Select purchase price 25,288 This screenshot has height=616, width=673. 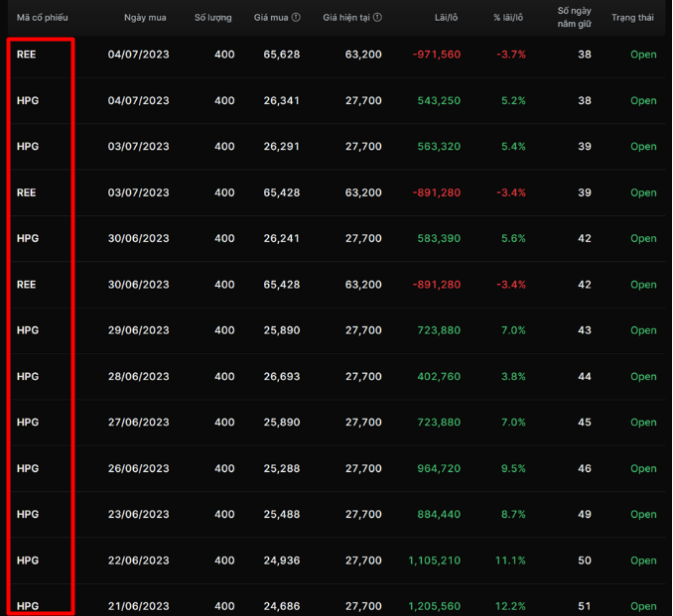[x=282, y=468]
